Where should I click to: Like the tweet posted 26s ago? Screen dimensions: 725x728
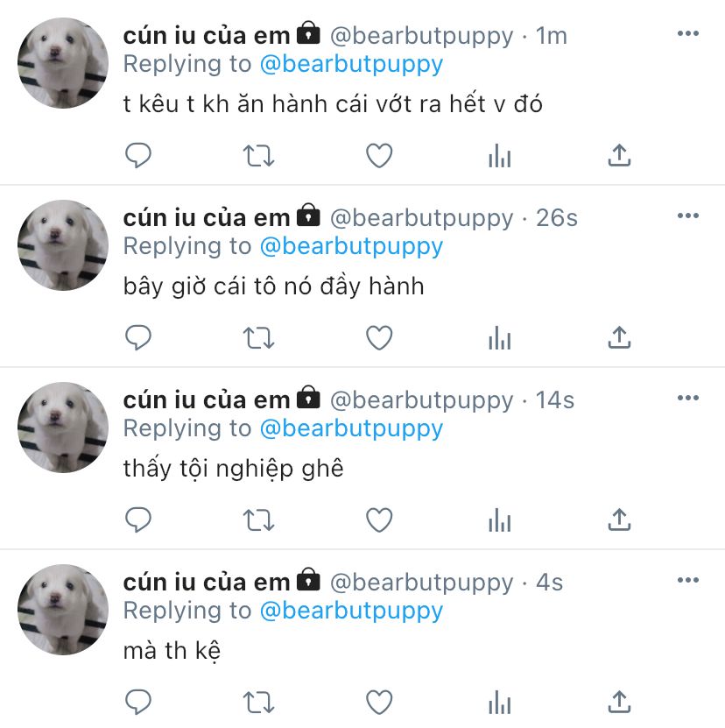click(x=379, y=337)
